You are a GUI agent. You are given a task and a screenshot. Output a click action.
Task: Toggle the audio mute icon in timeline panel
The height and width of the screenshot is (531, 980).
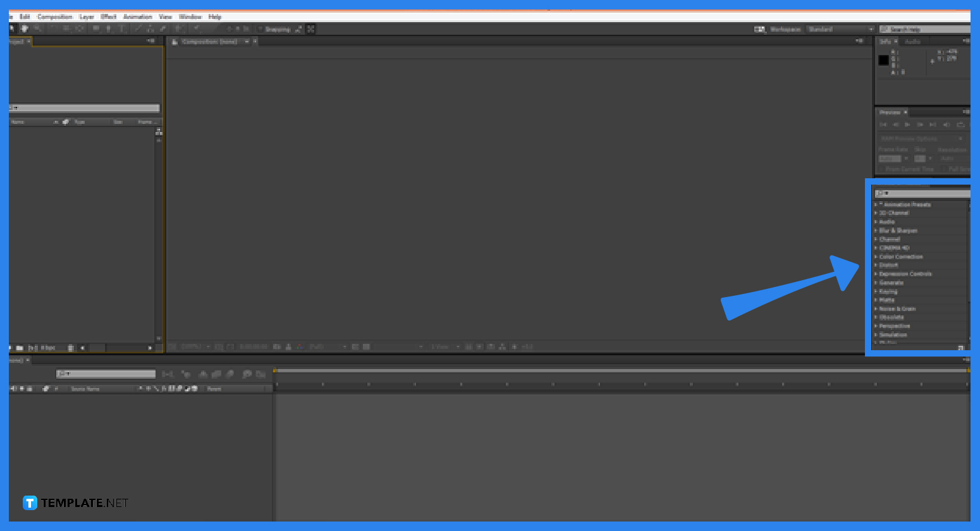(13, 388)
